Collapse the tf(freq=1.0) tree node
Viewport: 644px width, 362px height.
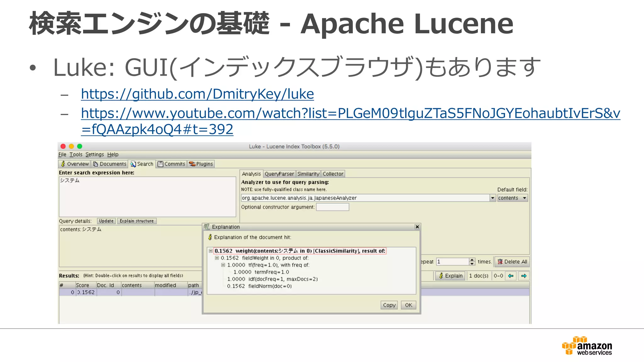click(223, 265)
